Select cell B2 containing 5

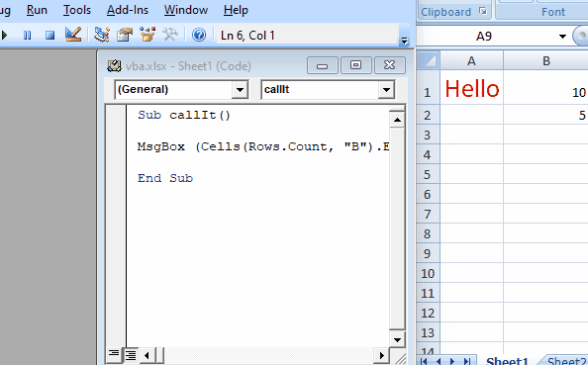pos(546,114)
